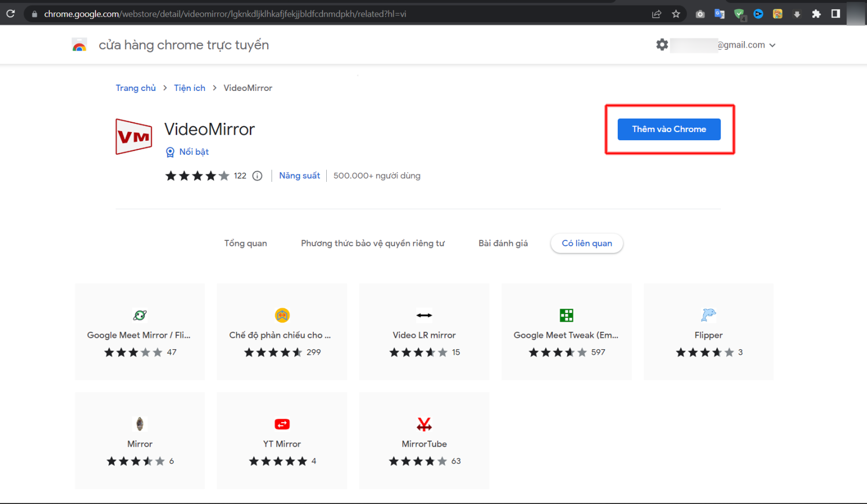Open the Chế độ phản chiếu cho ... title
867x504 pixels.
pos(280,335)
